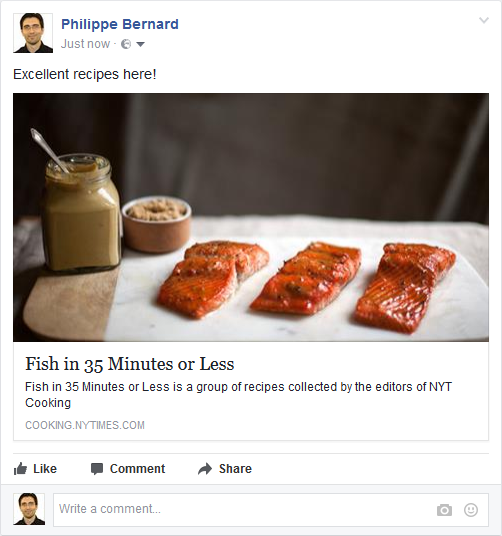Click the small avatar beside the comment box
502x536 pixels.
coord(29,509)
